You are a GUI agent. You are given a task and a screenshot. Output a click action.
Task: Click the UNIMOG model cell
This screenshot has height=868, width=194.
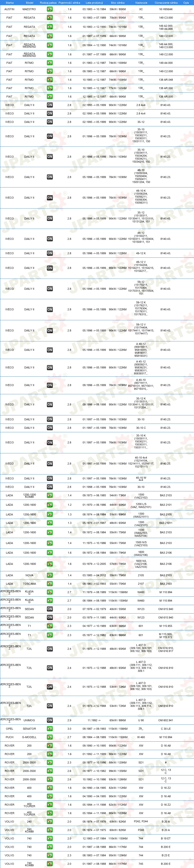[29, 721]
